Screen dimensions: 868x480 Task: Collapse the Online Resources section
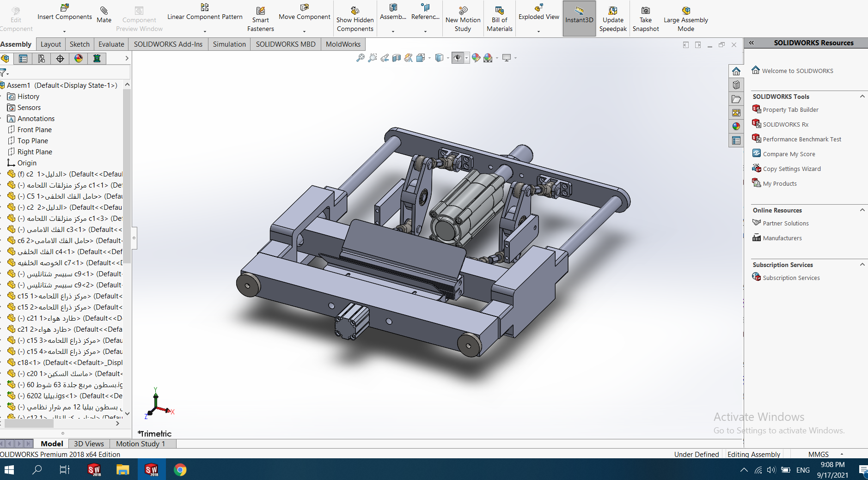click(x=862, y=210)
